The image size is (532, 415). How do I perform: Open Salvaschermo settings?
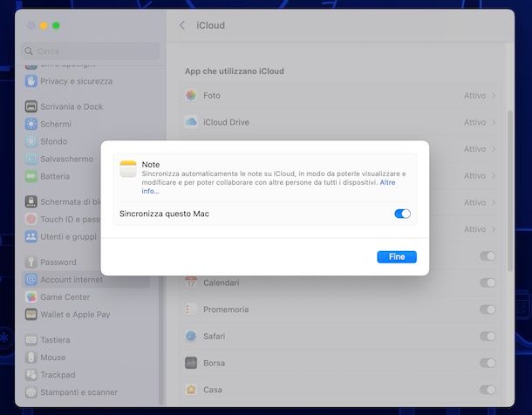pos(59,159)
